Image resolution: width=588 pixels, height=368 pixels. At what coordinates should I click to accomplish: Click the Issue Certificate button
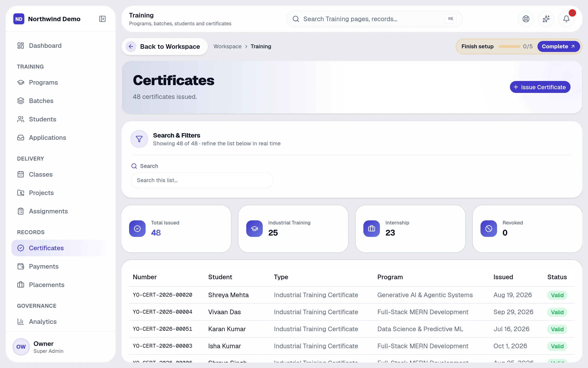pos(540,87)
